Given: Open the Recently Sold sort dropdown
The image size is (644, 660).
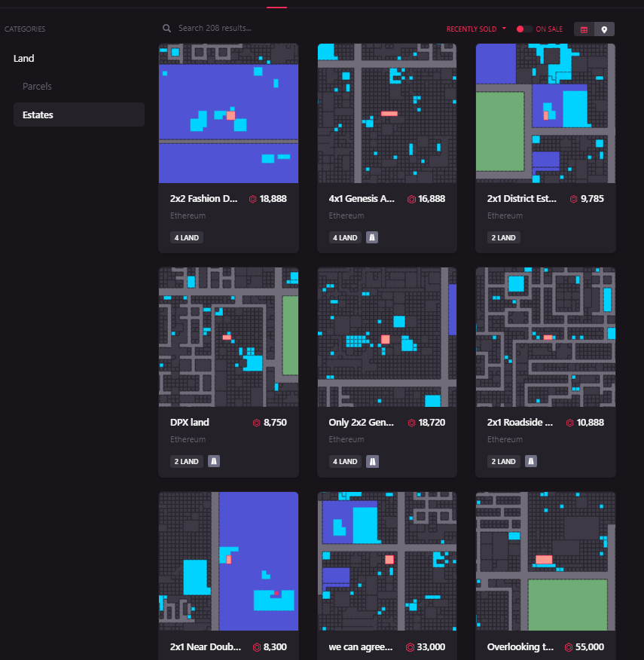Looking at the screenshot, I should point(476,29).
